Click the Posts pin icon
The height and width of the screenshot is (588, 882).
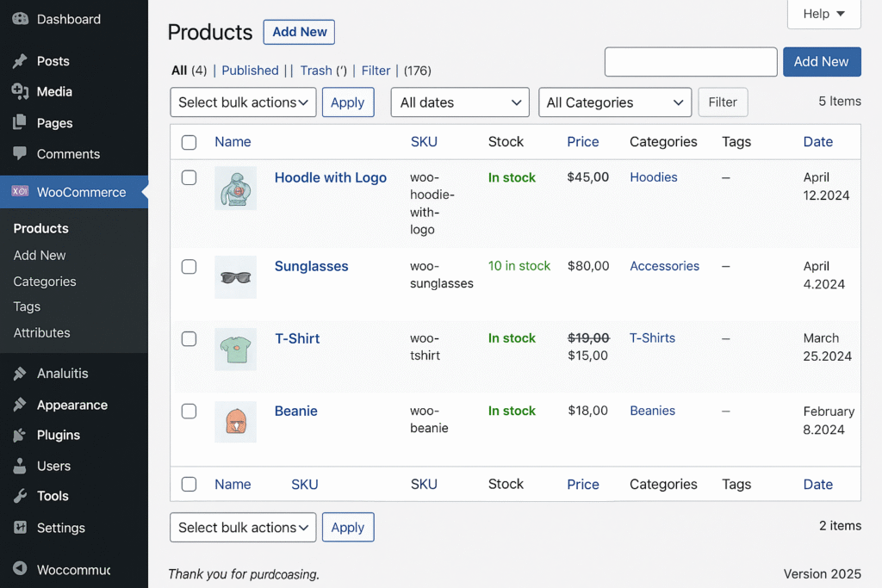pyautogui.click(x=21, y=61)
